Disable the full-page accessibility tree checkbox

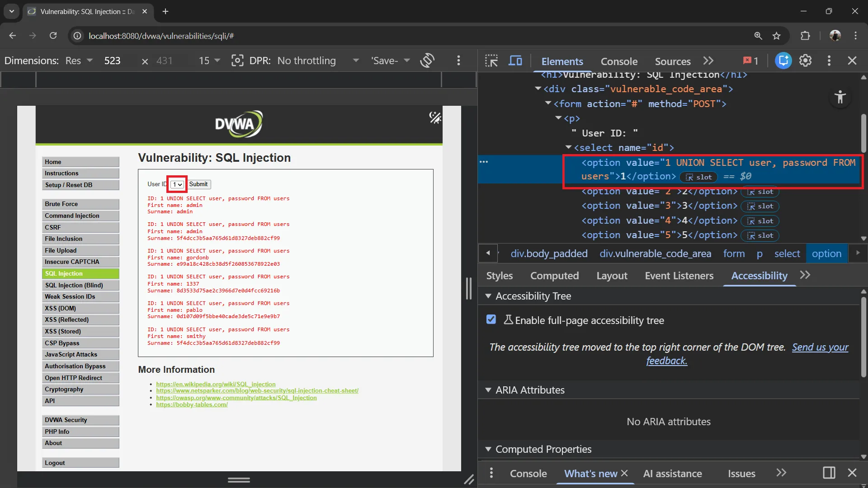tap(491, 319)
